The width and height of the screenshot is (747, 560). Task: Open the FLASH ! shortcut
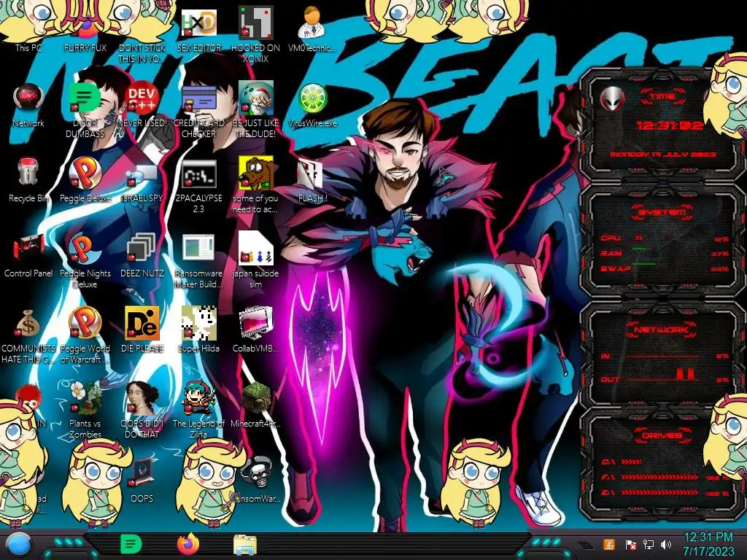(312, 179)
